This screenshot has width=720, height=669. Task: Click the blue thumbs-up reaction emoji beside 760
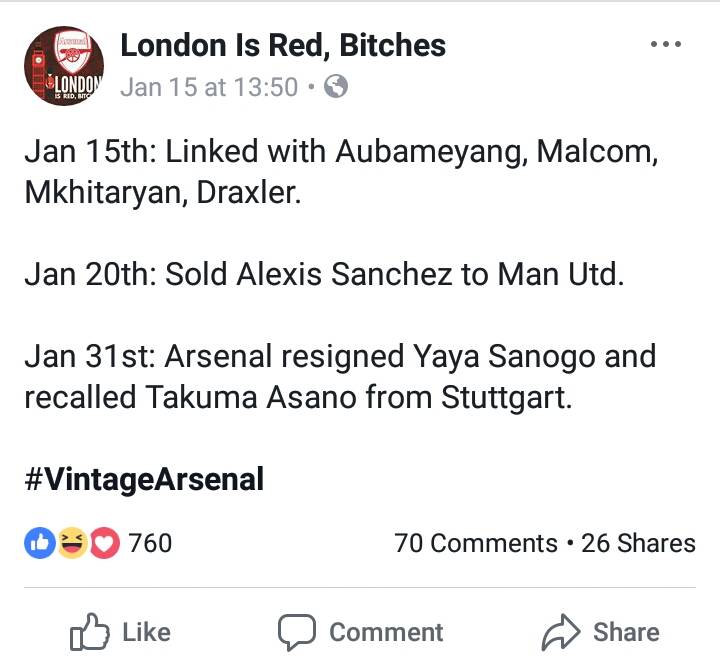click(39, 543)
